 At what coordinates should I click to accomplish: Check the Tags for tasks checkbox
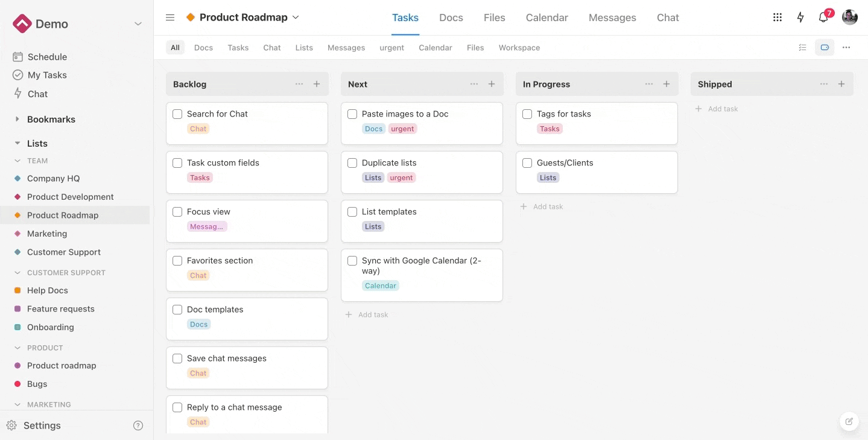click(x=527, y=113)
